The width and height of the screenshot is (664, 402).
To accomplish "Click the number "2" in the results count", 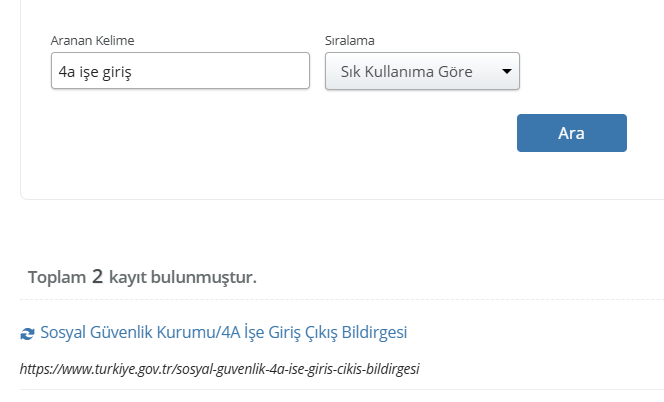I will pyautogui.click(x=97, y=276).
